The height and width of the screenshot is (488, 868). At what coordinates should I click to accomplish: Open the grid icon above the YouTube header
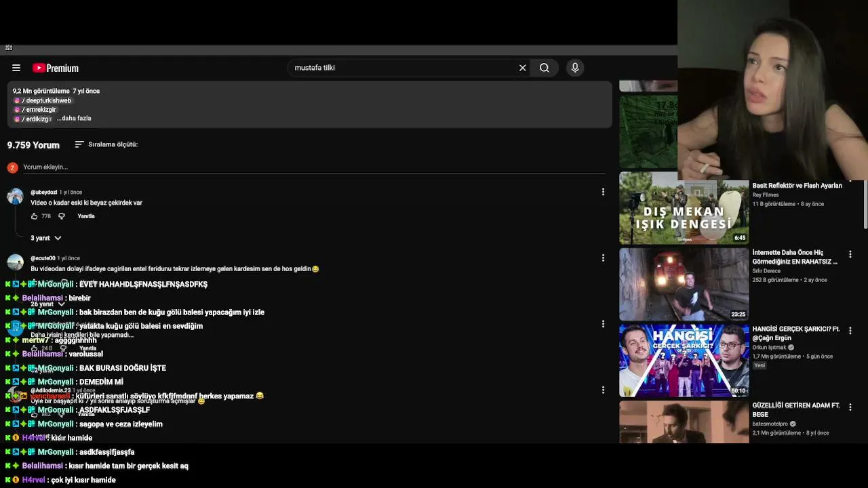[x=9, y=47]
